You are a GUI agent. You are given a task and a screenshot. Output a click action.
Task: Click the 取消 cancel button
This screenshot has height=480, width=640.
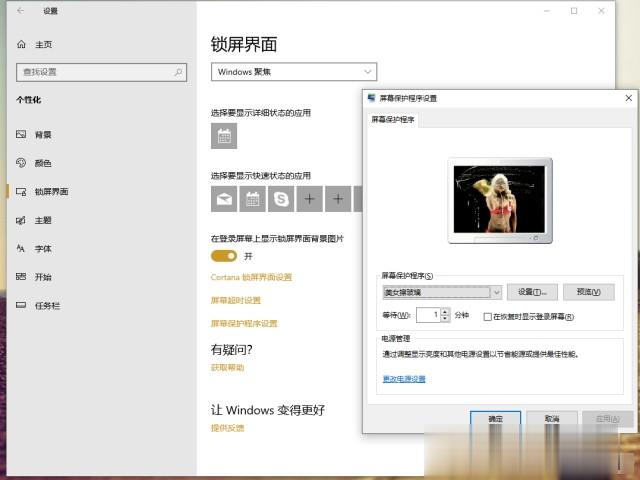click(x=552, y=419)
